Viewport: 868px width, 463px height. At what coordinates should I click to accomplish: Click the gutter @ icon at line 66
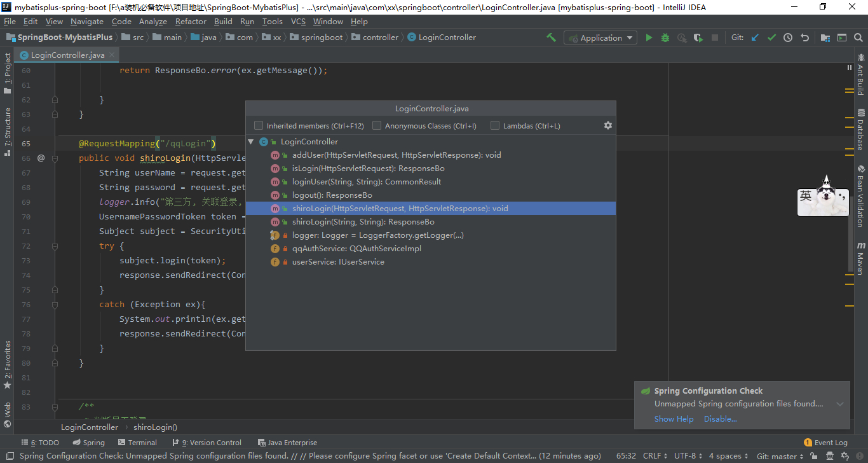(41, 158)
